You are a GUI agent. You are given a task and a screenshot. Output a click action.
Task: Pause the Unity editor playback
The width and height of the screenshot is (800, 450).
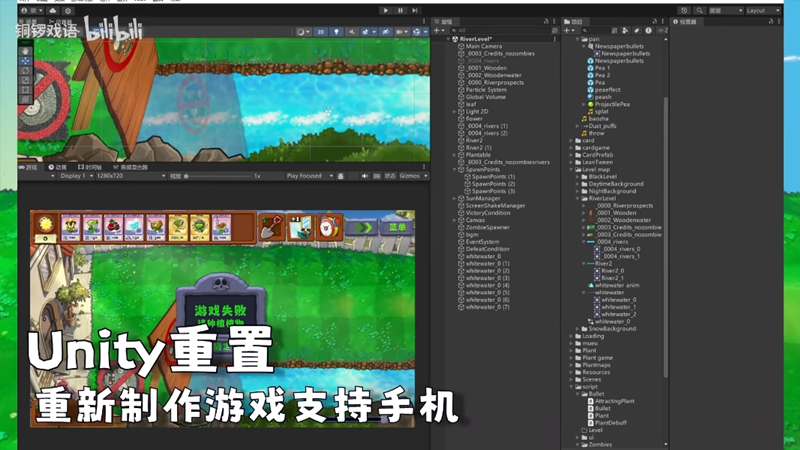click(x=401, y=10)
